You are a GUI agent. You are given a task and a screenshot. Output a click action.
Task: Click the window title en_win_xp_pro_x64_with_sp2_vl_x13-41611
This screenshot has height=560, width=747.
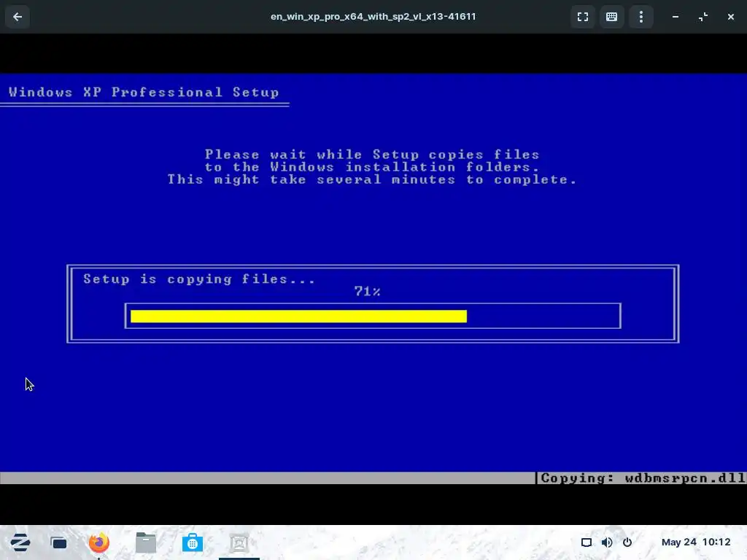(373, 17)
